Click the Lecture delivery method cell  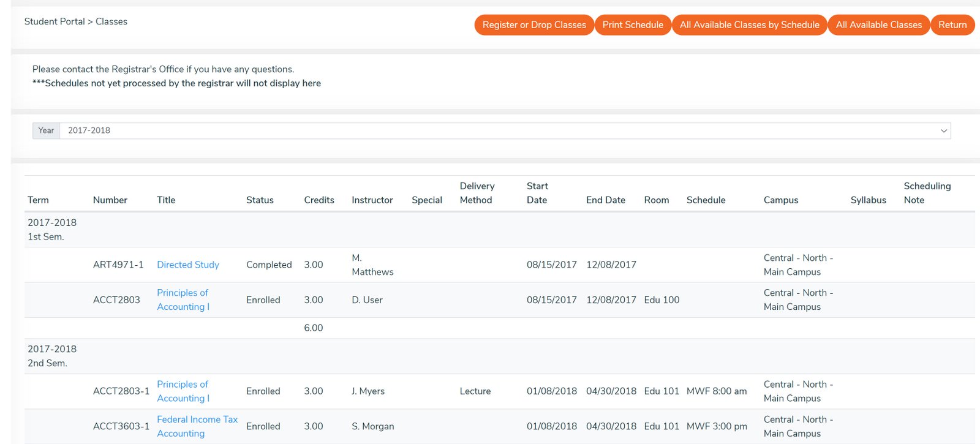(475, 391)
